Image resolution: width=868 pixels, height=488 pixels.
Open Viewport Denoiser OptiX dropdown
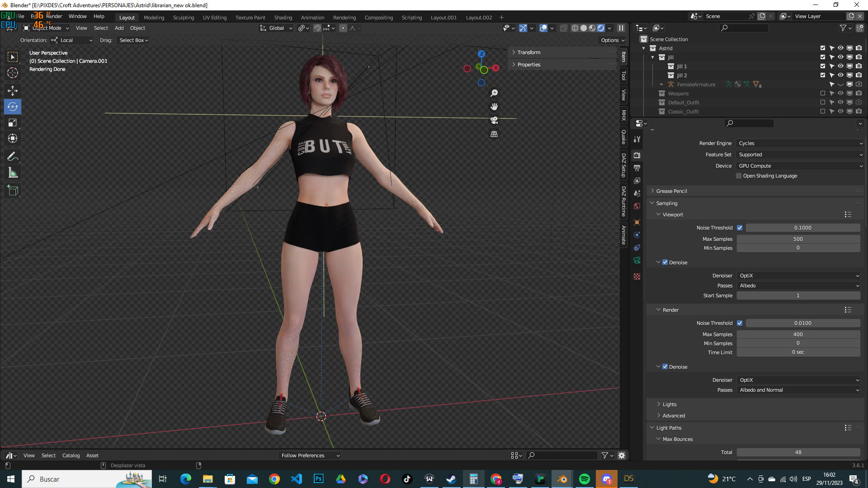pos(798,276)
